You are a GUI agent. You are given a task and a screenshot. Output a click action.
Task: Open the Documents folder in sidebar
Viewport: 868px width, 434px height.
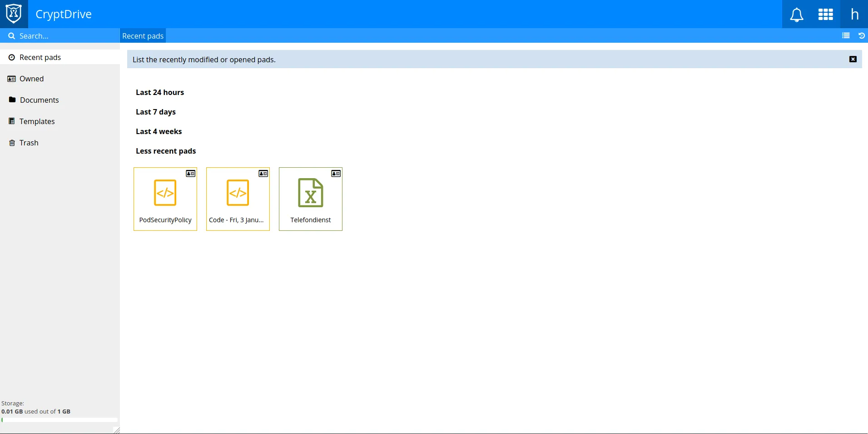tap(60, 100)
